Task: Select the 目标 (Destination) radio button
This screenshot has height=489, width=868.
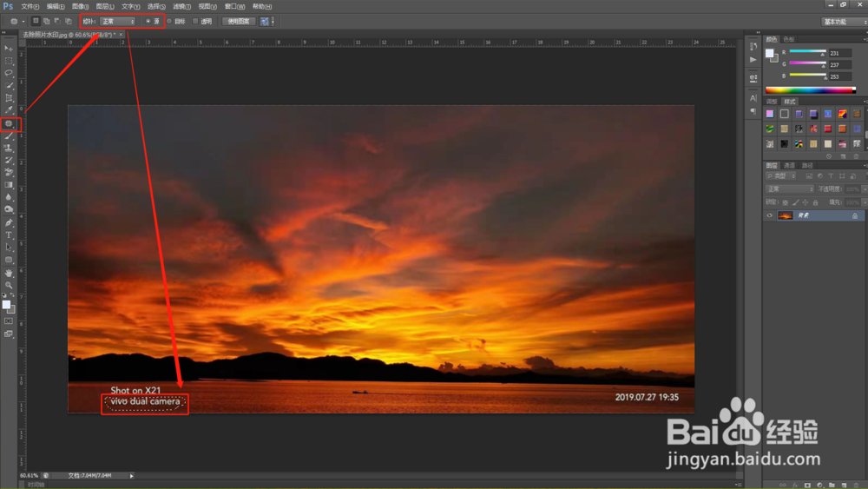Action: [x=169, y=21]
